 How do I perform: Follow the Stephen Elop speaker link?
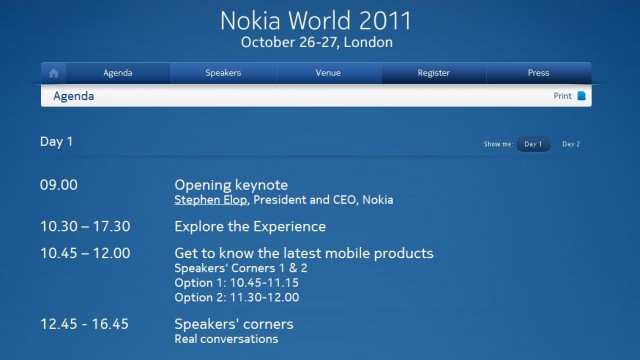(x=211, y=200)
